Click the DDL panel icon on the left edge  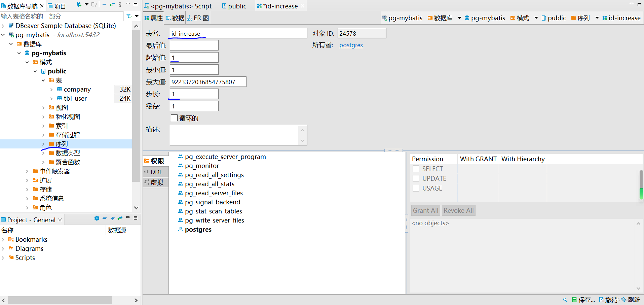(155, 172)
